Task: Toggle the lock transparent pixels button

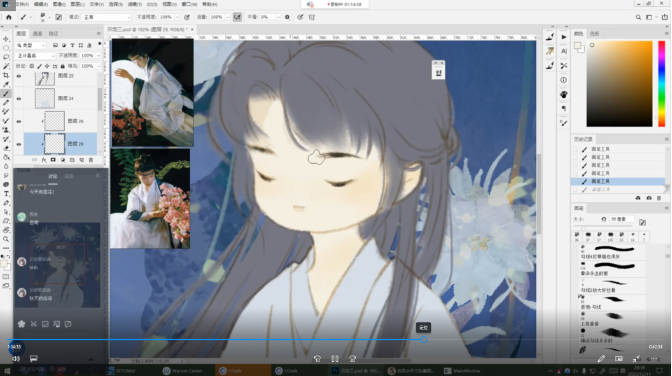Action: point(32,66)
